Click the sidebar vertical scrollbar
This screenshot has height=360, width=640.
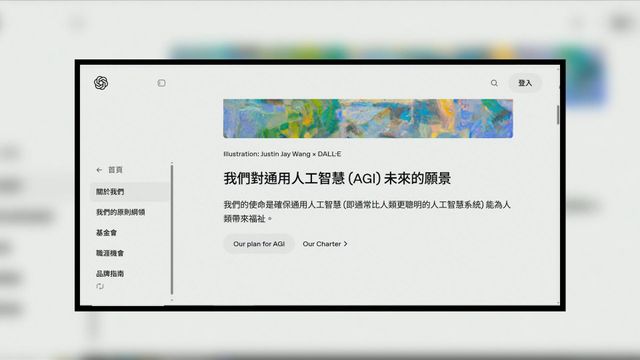(172, 229)
